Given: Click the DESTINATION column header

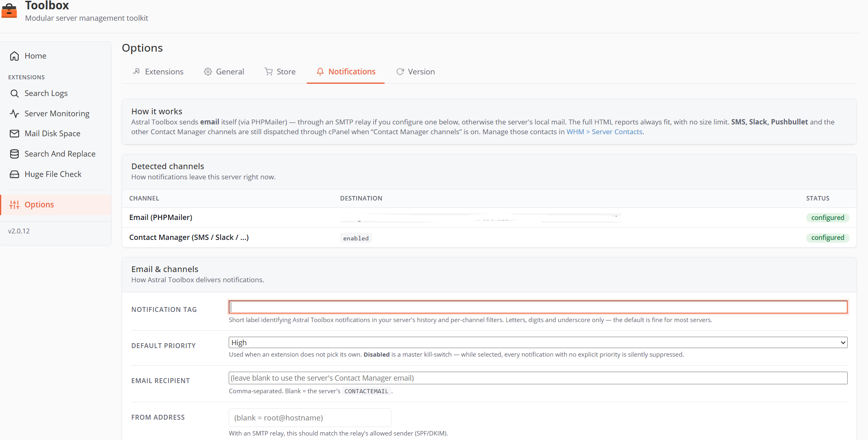Looking at the screenshot, I should click(x=361, y=198).
